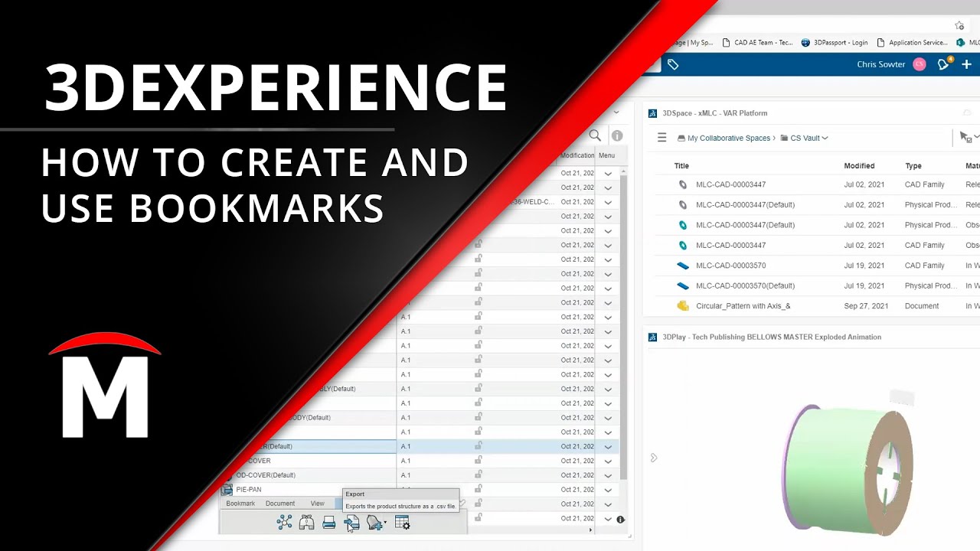Click the Export icon in the bottom toolbar
Screen dimensions: 980x551
[x=351, y=523]
